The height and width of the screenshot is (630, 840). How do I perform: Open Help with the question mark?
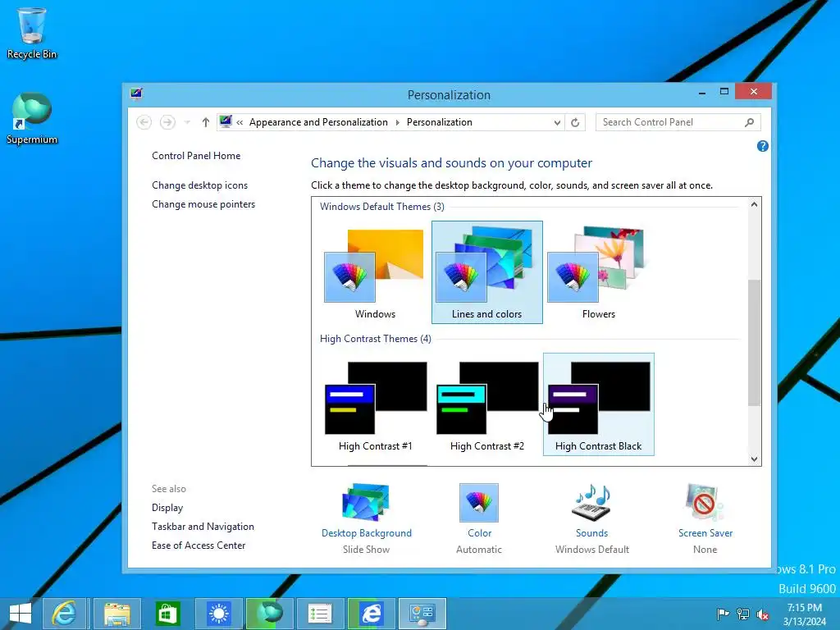pyautogui.click(x=762, y=146)
